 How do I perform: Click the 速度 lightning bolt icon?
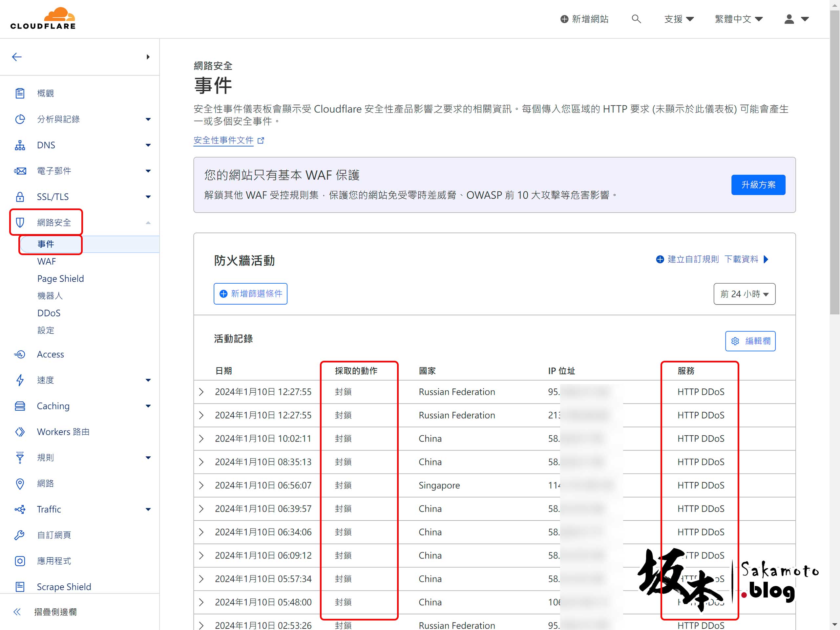pos(20,380)
